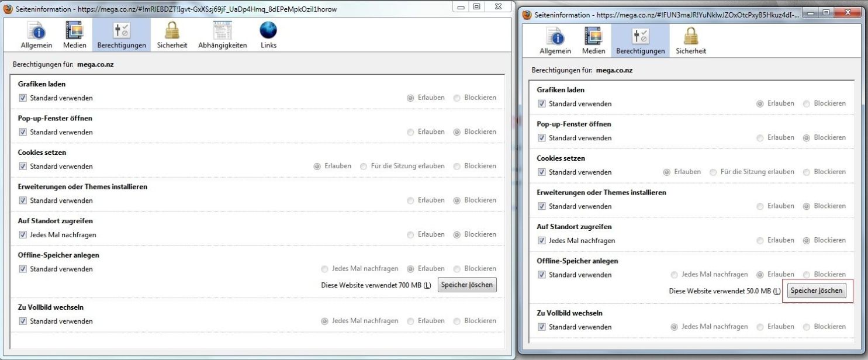This screenshot has width=868, height=360.
Task: Toggle Cookies setzen Standard checkbox, left window
Action: (23, 167)
